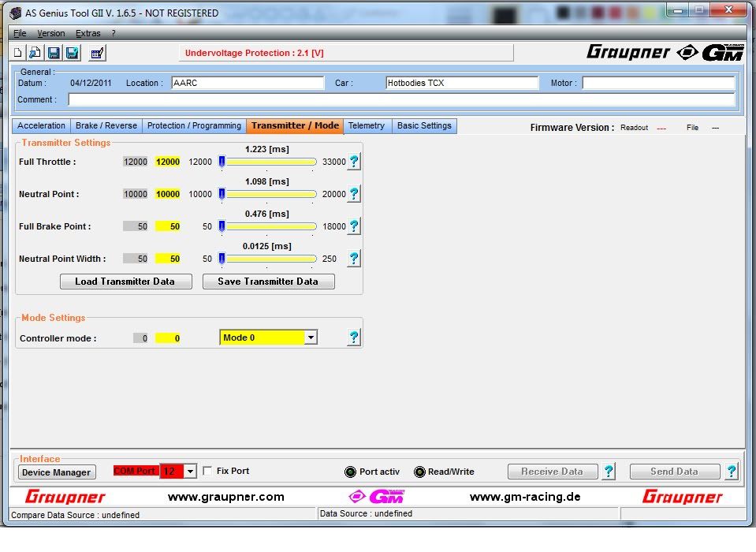Open the Device Manager
This screenshot has width=756, height=552.
tap(57, 472)
